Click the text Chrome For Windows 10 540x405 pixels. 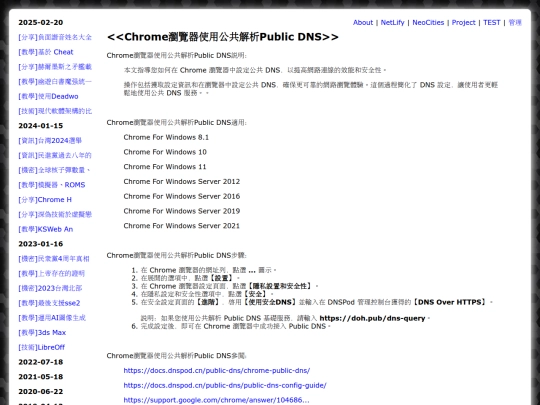pyautogui.click(x=165, y=152)
